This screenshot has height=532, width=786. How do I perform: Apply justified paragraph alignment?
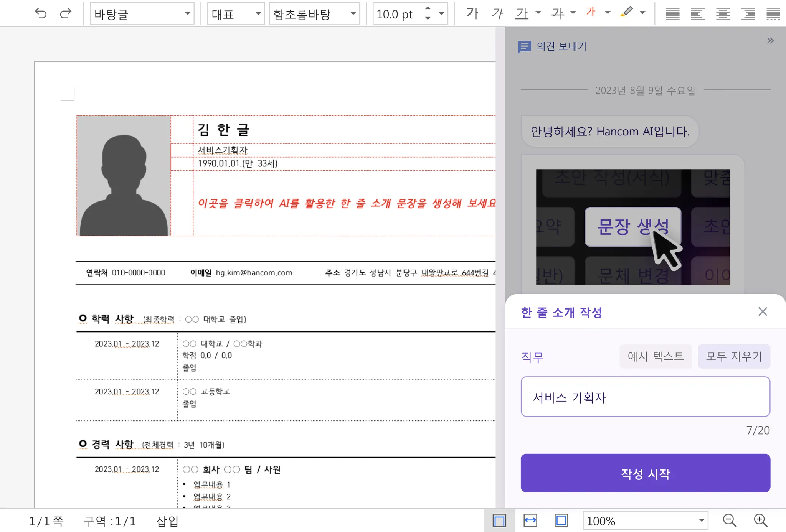(x=672, y=14)
